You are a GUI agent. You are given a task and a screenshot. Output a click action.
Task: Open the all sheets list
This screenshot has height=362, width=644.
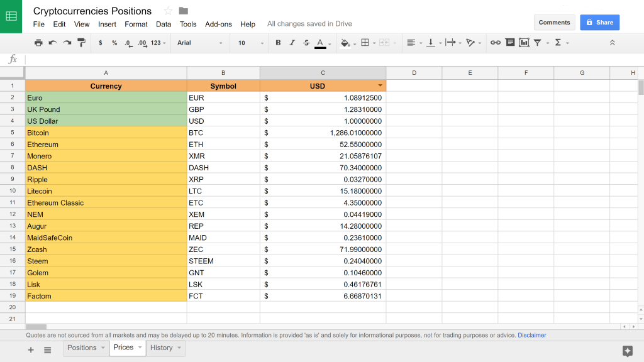(x=48, y=349)
